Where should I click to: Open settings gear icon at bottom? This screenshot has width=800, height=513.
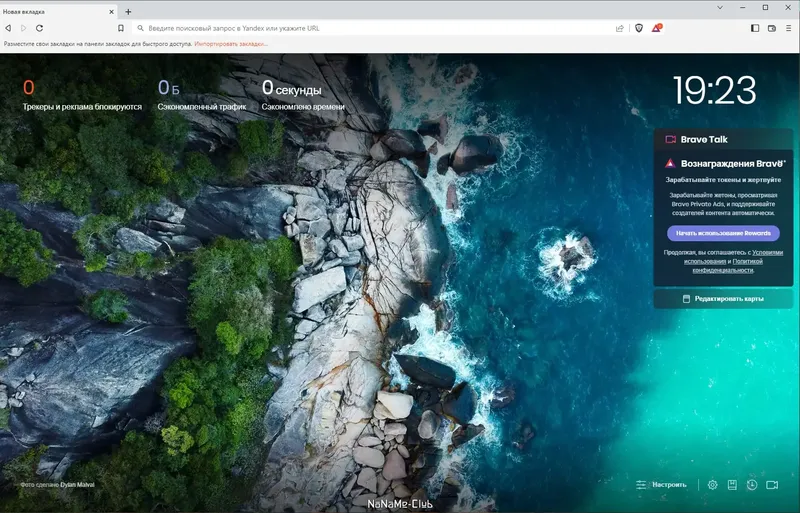(712, 485)
